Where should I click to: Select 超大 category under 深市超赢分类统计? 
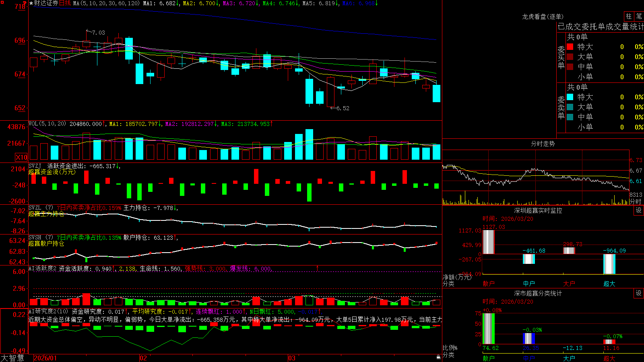tap(609, 358)
